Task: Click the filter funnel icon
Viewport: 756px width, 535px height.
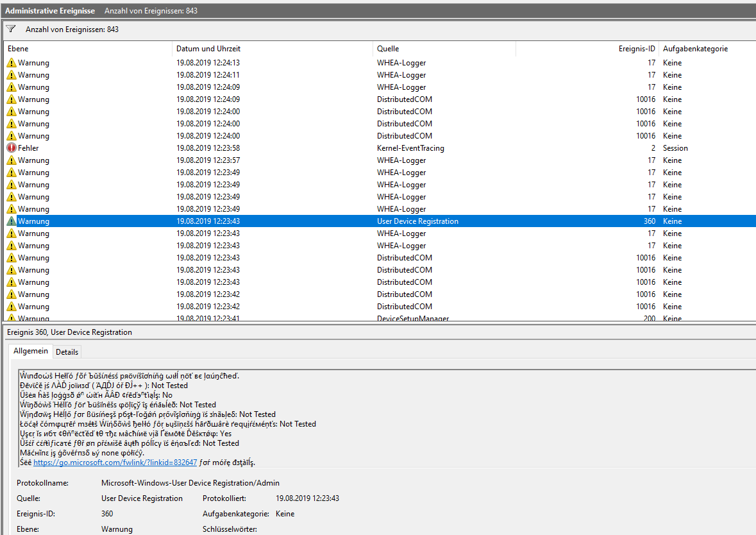Action: 11,29
